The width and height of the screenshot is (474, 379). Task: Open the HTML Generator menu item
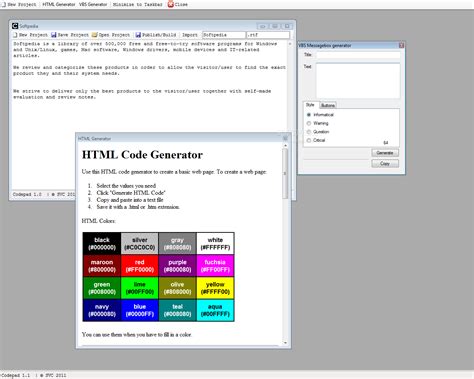pos(59,4)
